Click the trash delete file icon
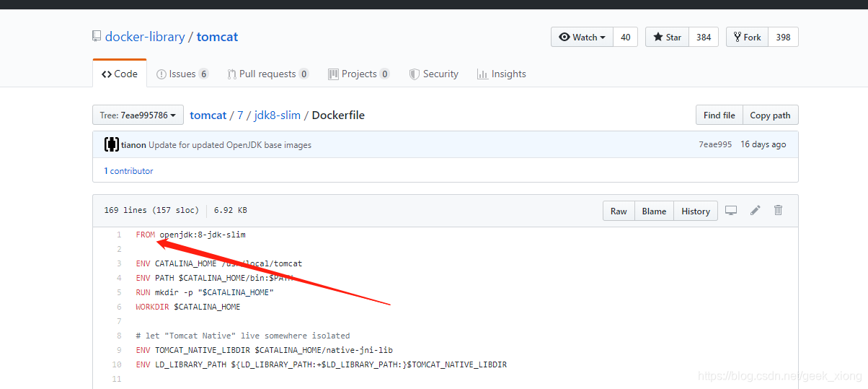Screen dimensions: 868x389 coord(778,210)
